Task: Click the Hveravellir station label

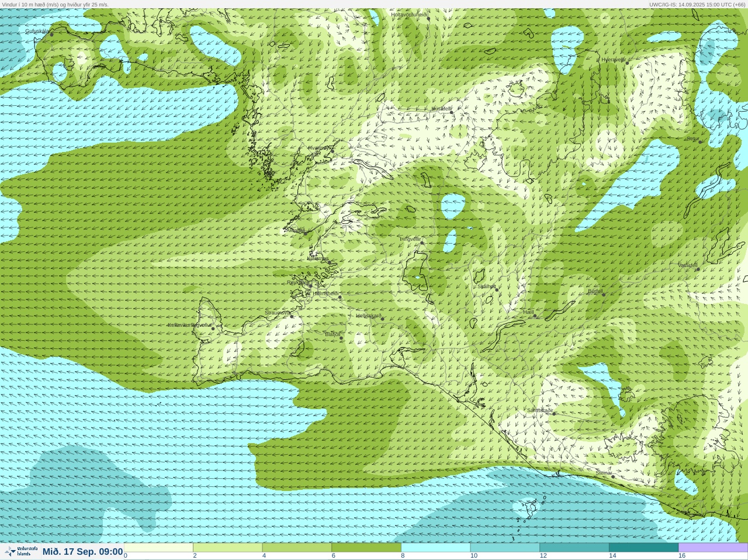Action: (614, 60)
